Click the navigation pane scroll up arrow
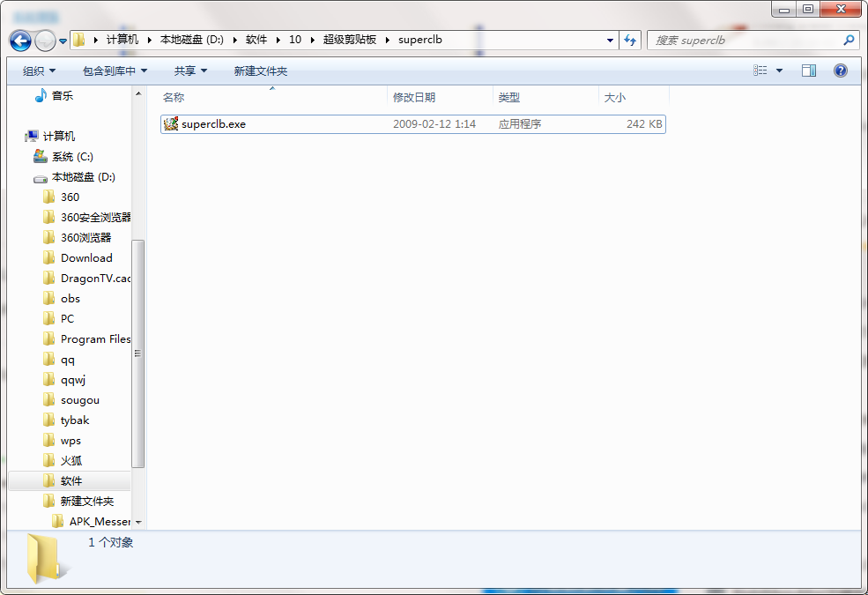This screenshot has width=868, height=595. click(x=138, y=94)
